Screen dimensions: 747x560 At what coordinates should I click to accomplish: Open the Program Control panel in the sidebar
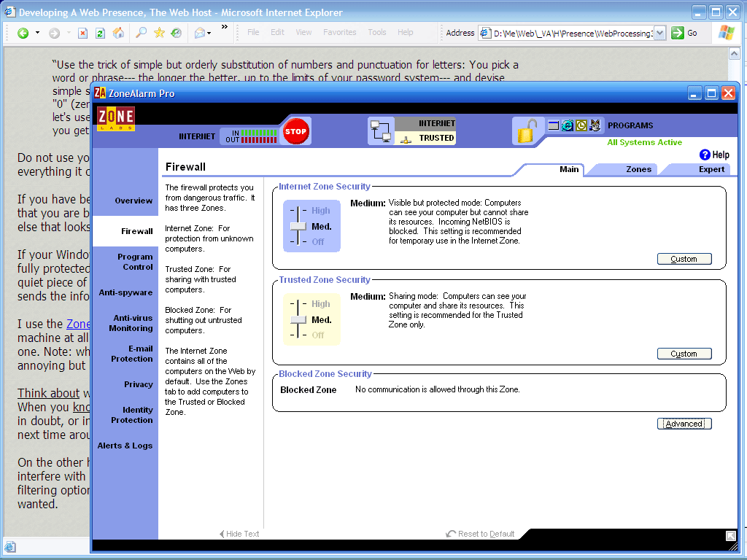click(x=135, y=262)
